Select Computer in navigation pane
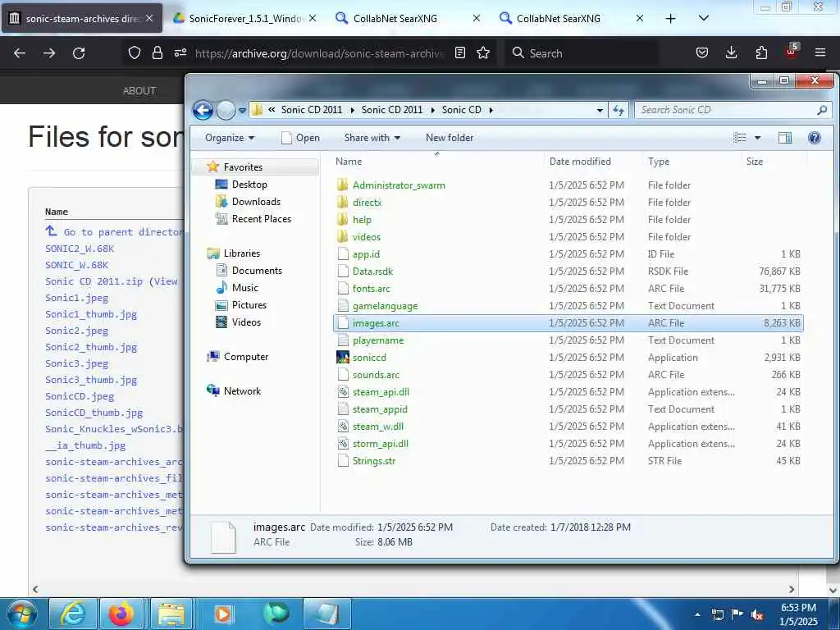840x630 pixels. [x=246, y=357]
